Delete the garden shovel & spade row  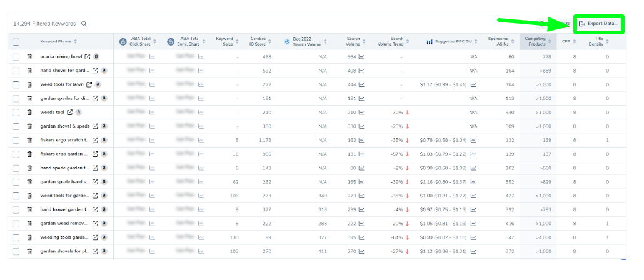(29, 126)
